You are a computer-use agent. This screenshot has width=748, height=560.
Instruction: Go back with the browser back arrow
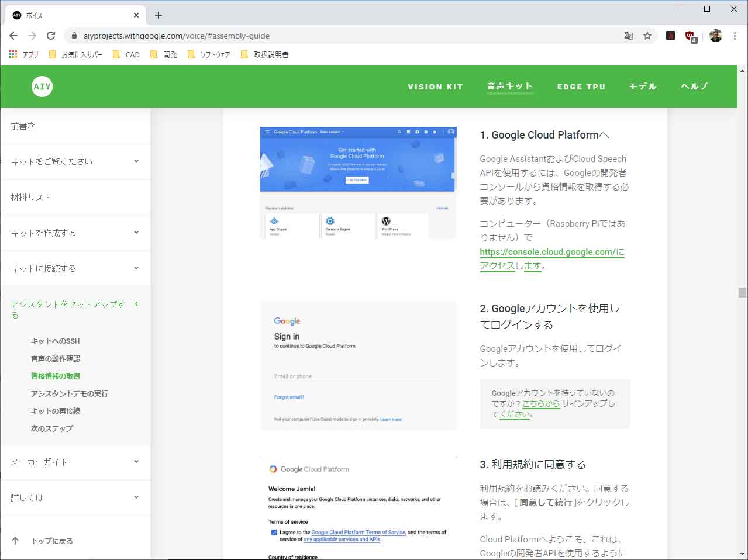tap(13, 36)
